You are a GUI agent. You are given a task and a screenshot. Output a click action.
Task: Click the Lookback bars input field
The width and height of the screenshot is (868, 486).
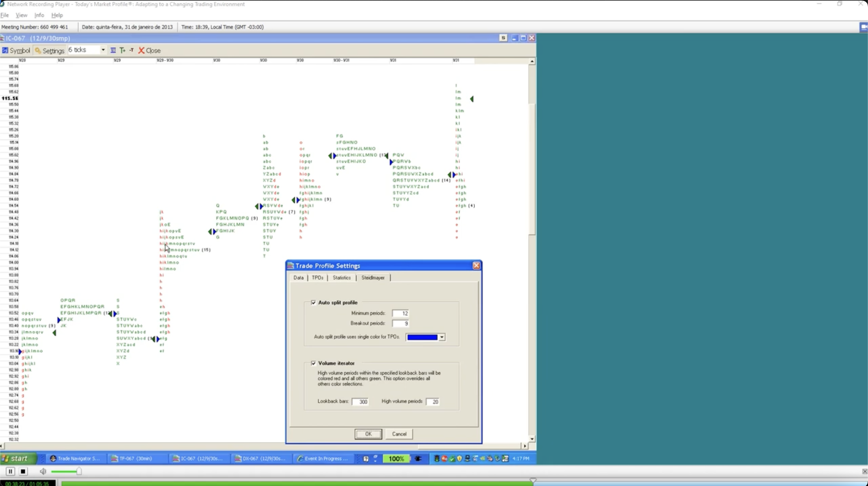(x=360, y=401)
